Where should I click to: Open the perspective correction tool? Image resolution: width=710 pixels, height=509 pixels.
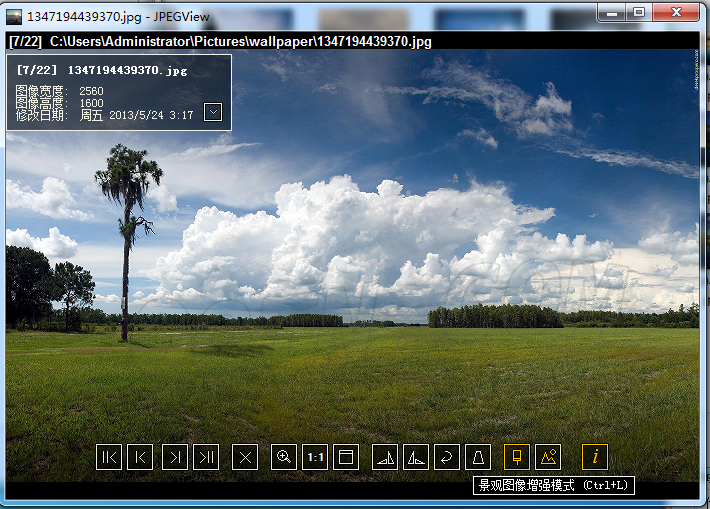pyautogui.click(x=478, y=457)
